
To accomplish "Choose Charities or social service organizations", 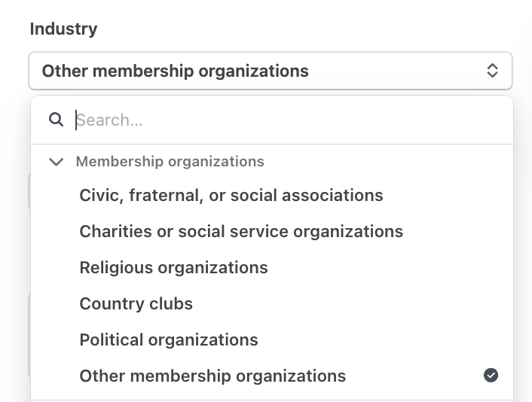I will tap(241, 231).
